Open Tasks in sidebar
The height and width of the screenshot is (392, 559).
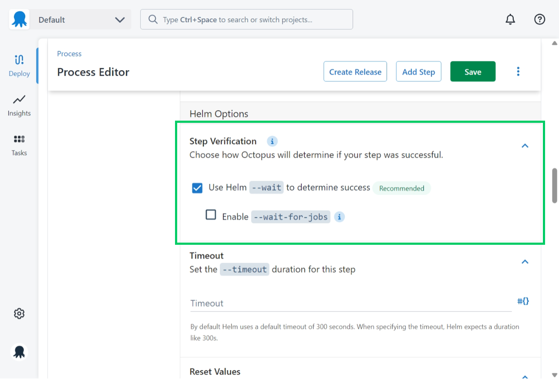point(19,145)
